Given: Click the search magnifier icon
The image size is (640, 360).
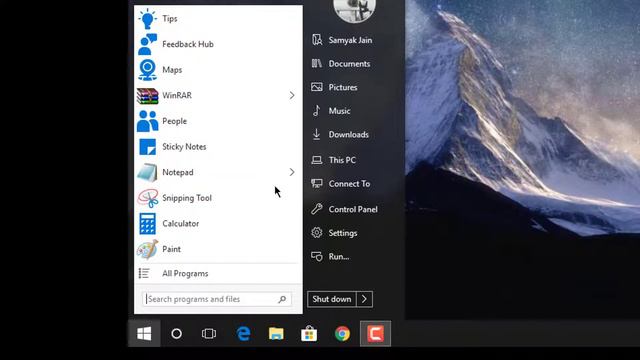Looking at the screenshot, I should [282, 299].
